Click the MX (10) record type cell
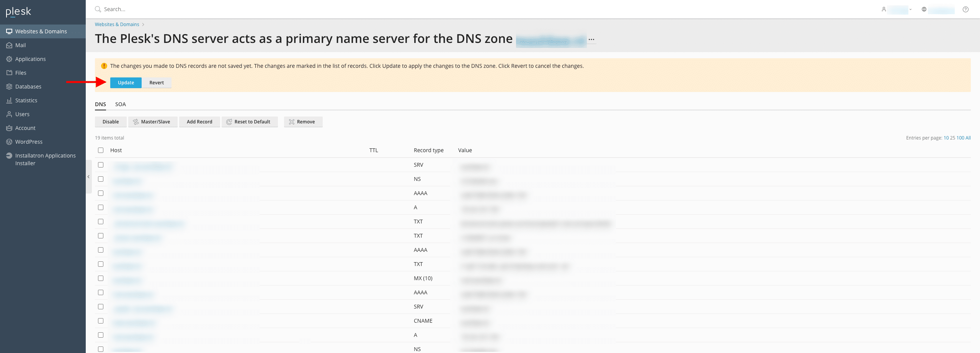The width and height of the screenshot is (980, 353). 423,278
